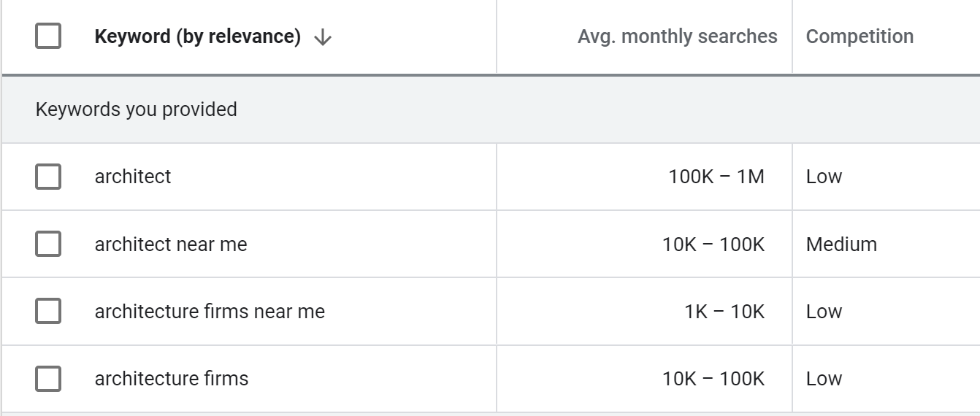Tick the checkbox for 'architect' keyword
The image size is (980, 416).
(x=48, y=177)
